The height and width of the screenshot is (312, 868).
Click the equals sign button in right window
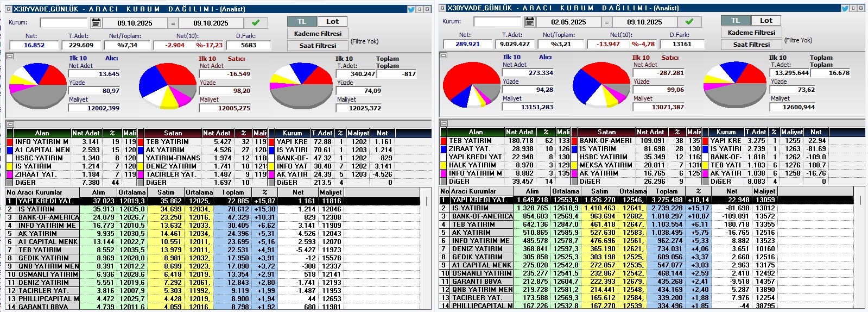(607, 22)
